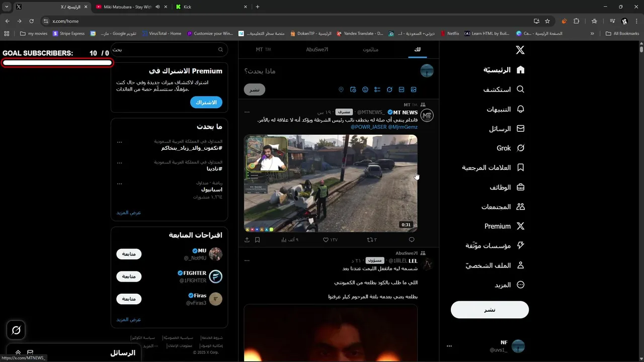Show hidden bookmarks with the overflow chevron
The width and height of the screenshot is (644, 362).
point(592,34)
